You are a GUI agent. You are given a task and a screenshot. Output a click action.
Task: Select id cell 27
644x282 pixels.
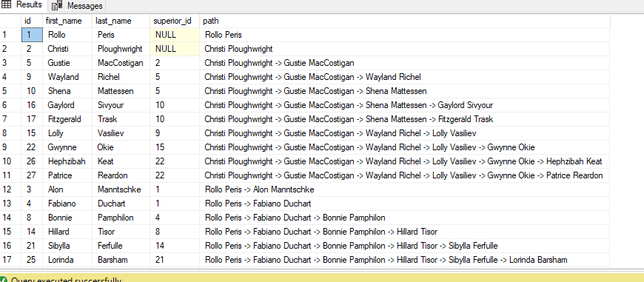tap(32, 175)
